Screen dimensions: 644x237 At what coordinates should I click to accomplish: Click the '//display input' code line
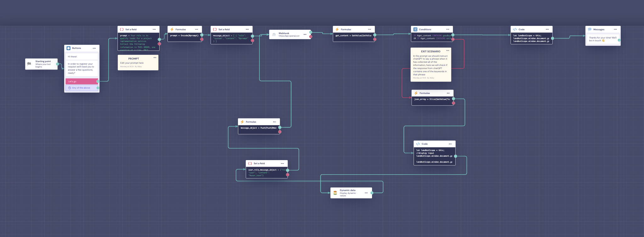(x=425, y=153)
